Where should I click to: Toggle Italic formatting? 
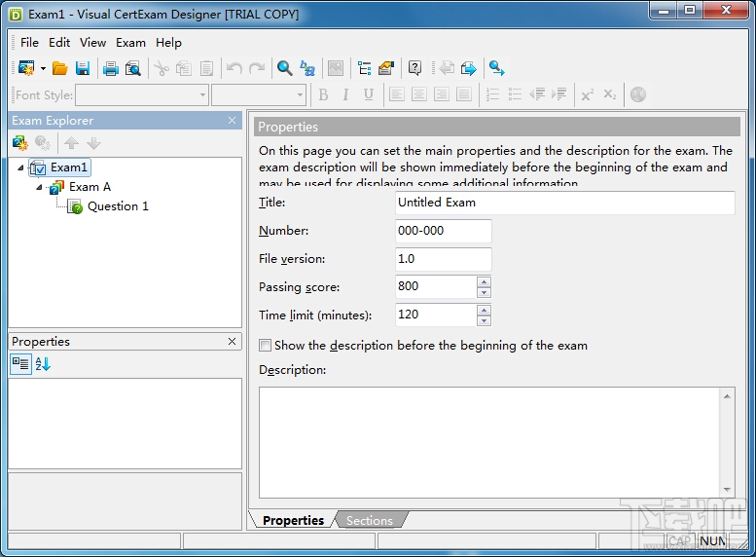click(345, 94)
